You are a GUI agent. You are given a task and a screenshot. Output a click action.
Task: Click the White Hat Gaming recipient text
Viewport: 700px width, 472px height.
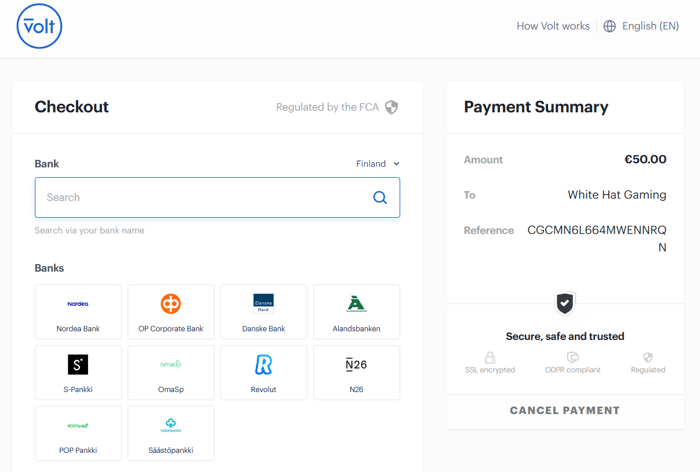coord(617,195)
